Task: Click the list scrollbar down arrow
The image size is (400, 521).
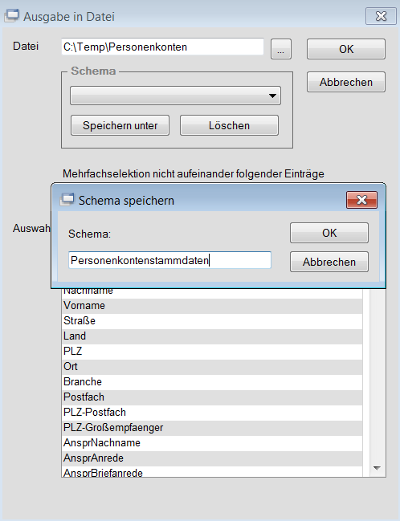Action: pyautogui.click(x=377, y=468)
